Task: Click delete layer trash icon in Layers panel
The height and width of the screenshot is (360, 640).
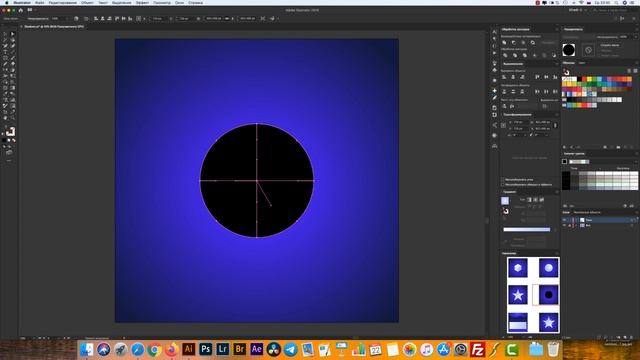Action: 632,338
